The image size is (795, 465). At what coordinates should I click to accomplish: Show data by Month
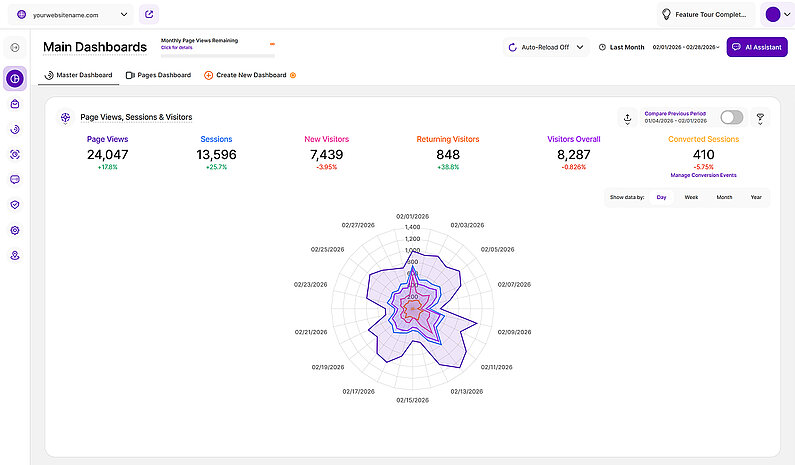pos(724,197)
